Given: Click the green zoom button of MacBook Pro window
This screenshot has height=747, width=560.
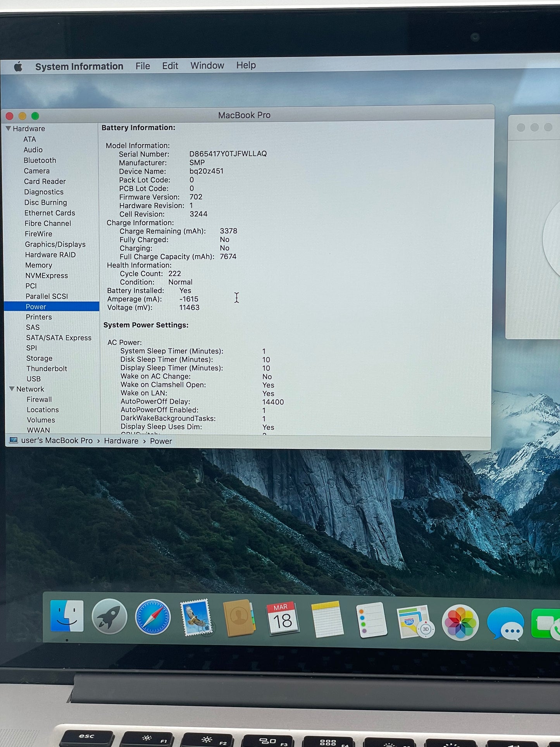Looking at the screenshot, I should pos(35,116).
